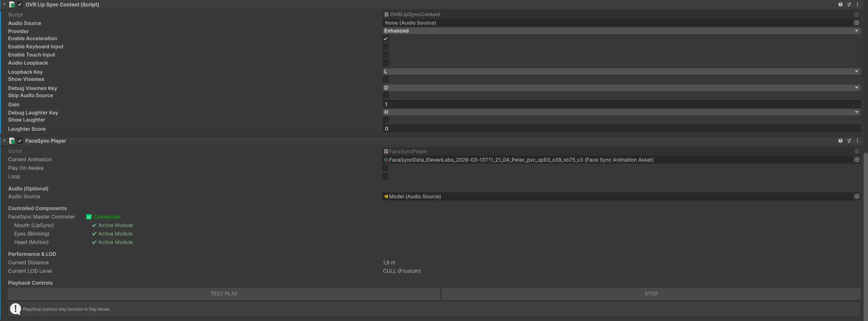Screen dimensions: 868x321
Task: Disable the FaceSync Player component checkbox
Action: click(20, 141)
